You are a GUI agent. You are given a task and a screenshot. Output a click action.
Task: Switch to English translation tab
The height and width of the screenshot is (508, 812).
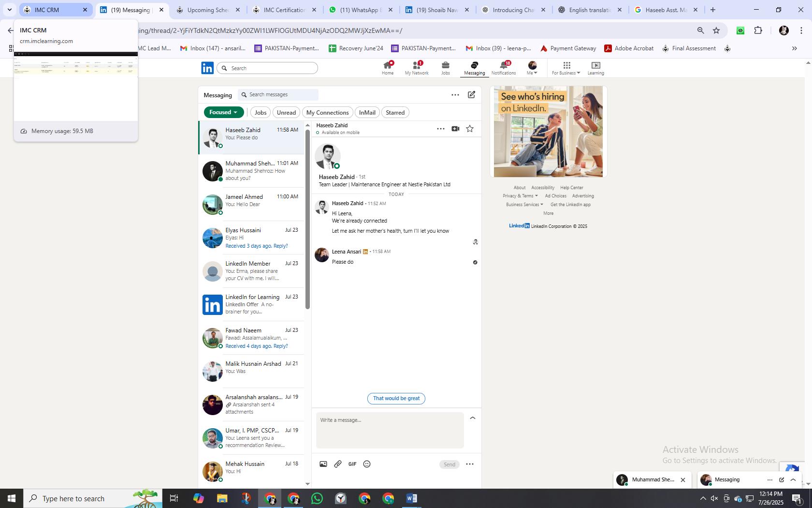pos(589,10)
